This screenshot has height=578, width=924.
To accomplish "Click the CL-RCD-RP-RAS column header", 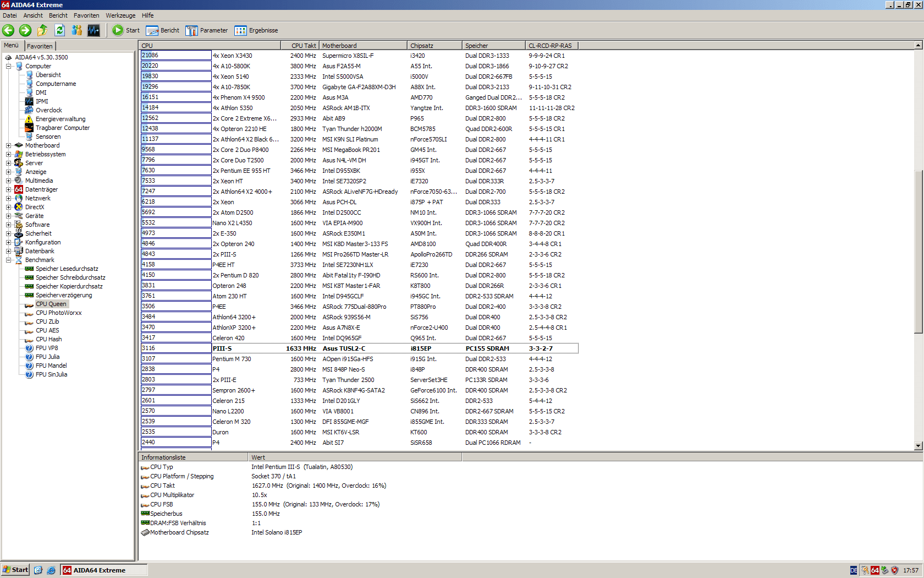I will coord(552,46).
